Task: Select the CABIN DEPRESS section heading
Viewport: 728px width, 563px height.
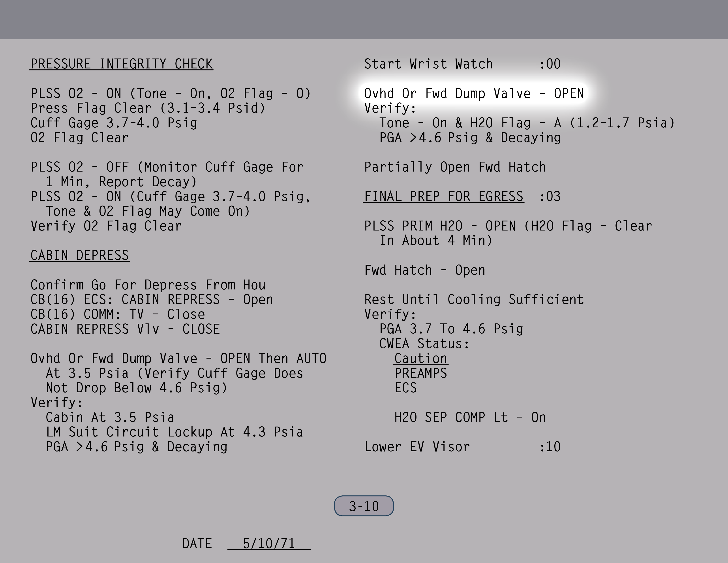Action: click(80, 255)
